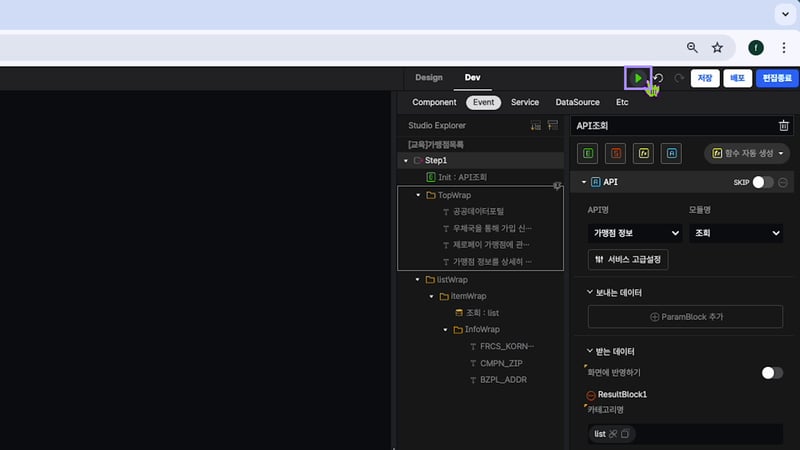Open Chrome's three-dot menu
The width and height of the screenshot is (800, 450).
pyautogui.click(x=784, y=47)
